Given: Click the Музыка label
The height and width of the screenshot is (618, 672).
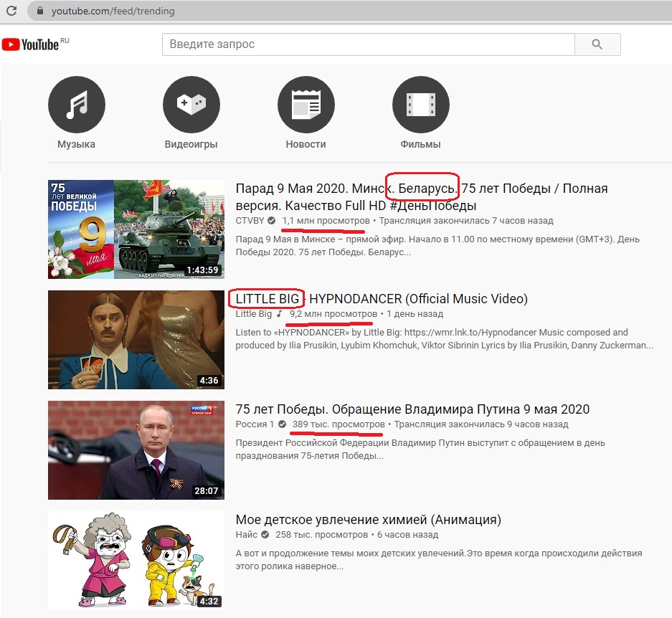Looking at the screenshot, I should coord(76,144).
